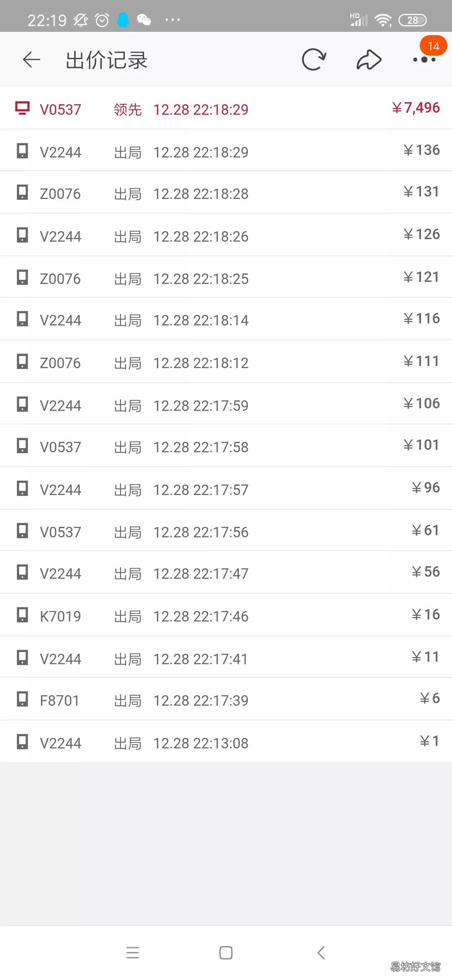
Task: Tap the red computer icon next to leading V0537
Action: pyautogui.click(x=22, y=108)
